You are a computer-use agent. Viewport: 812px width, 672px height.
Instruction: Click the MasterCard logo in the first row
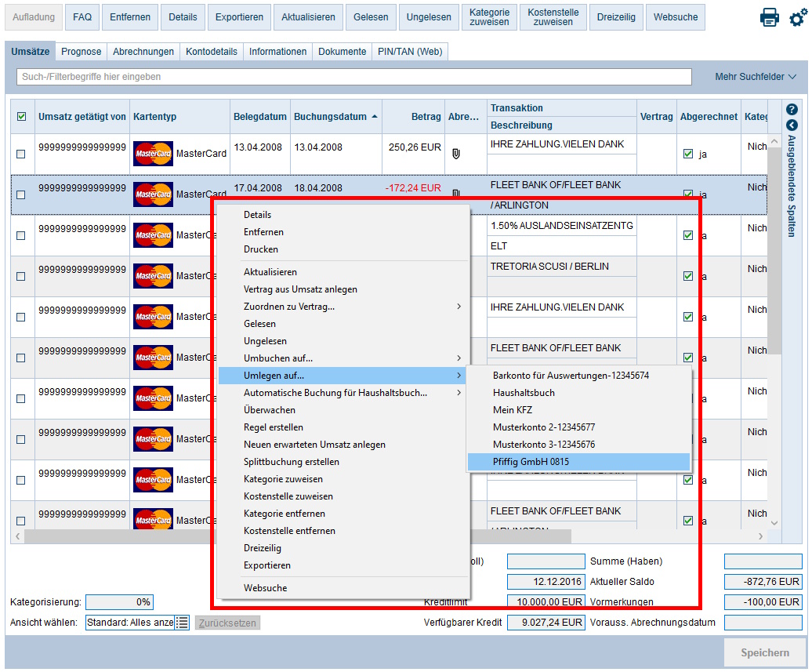point(153,154)
